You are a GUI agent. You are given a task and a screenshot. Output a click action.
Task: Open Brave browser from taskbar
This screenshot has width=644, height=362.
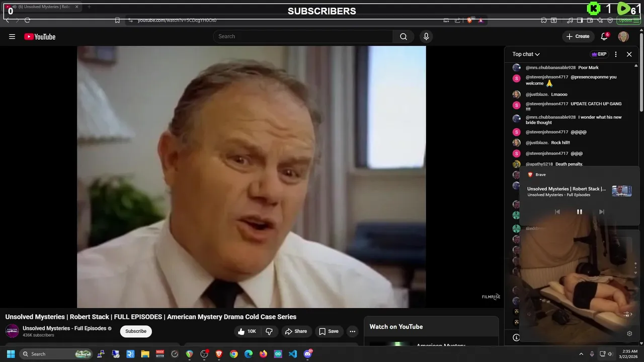(x=219, y=354)
